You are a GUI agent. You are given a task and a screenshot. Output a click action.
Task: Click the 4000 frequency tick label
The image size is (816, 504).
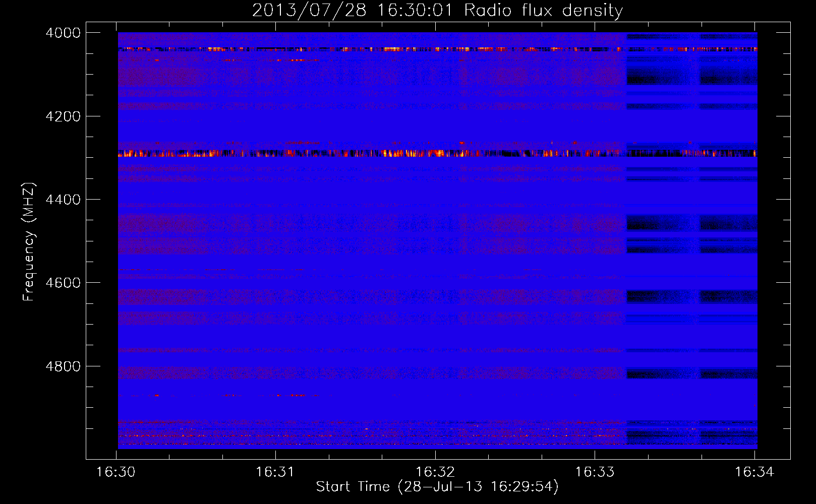pos(63,33)
